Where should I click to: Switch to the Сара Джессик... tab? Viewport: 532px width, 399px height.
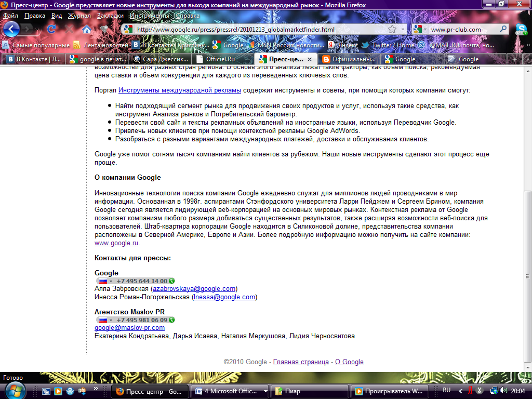160,59
